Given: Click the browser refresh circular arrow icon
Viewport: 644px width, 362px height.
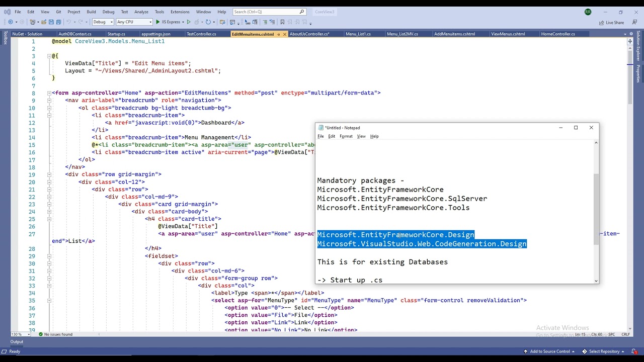Looking at the screenshot, I should click(x=208, y=22).
